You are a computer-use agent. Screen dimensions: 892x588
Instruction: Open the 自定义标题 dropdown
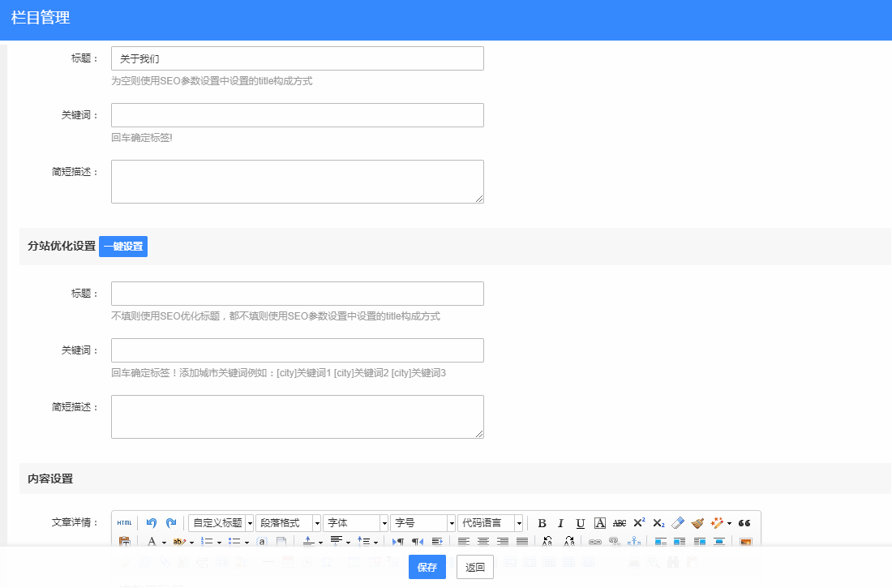[x=221, y=522]
